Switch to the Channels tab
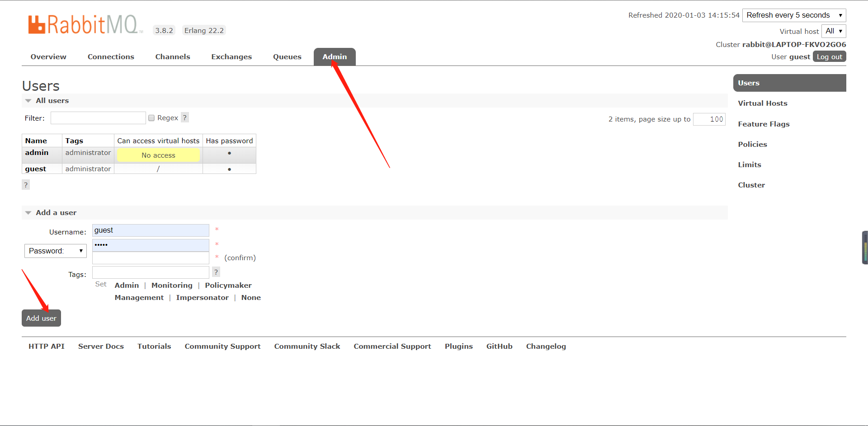 173,56
